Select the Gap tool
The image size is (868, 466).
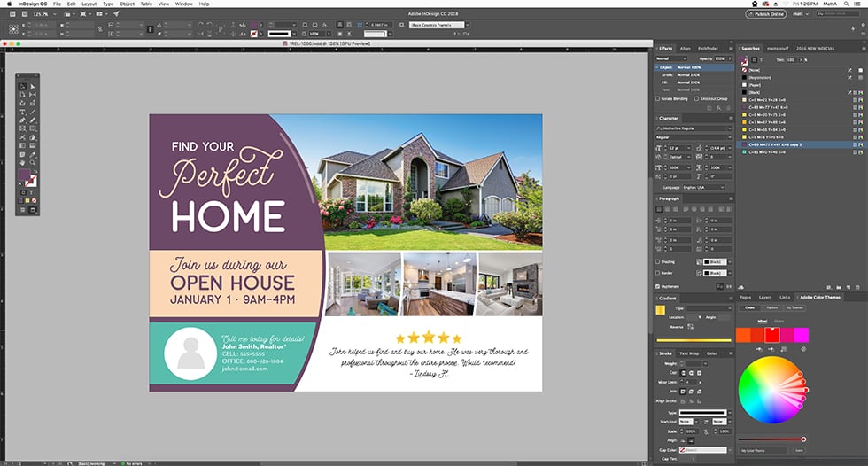(33, 95)
